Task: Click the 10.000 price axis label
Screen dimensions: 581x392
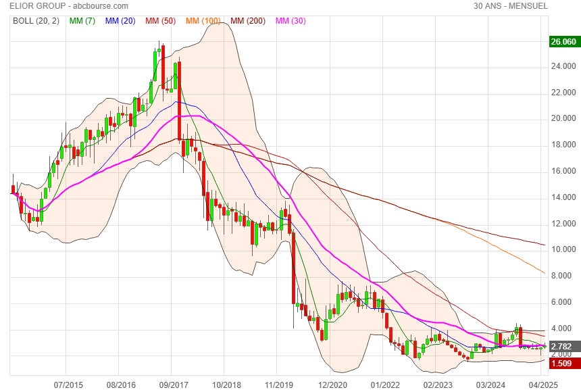Action: point(563,249)
